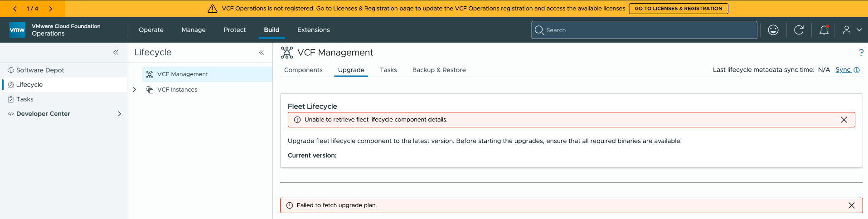The image size is (868, 219).
Task: Click VMware Cloud Foundation Operations title
Action: (66, 30)
